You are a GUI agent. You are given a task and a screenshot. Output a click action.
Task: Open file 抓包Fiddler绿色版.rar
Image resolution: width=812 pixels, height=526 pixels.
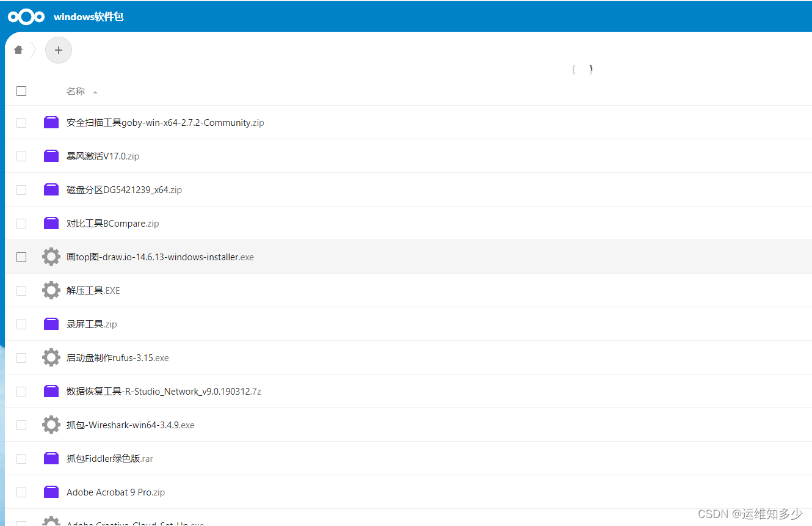tap(110, 458)
